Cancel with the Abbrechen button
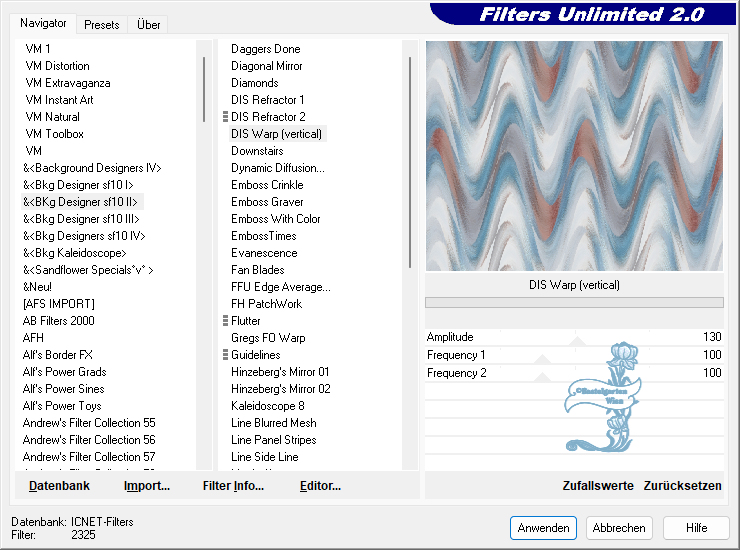This screenshot has height=550, width=740. (x=619, y=528)
